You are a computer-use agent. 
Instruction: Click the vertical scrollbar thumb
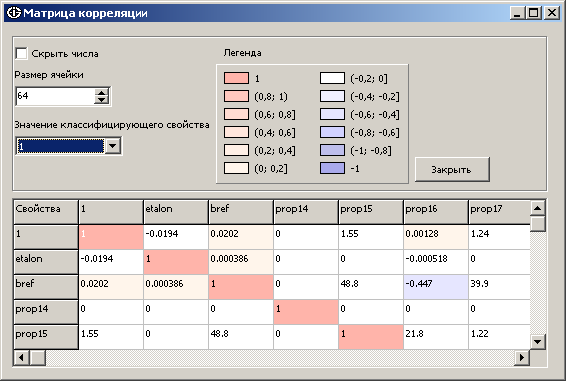point(537,224)
